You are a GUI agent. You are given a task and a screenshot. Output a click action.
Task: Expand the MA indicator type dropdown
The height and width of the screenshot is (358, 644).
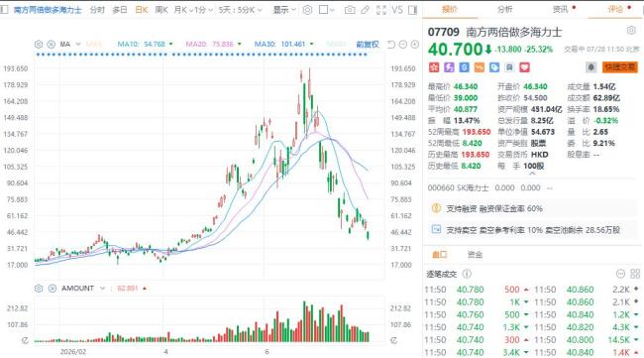click(78, 44)
